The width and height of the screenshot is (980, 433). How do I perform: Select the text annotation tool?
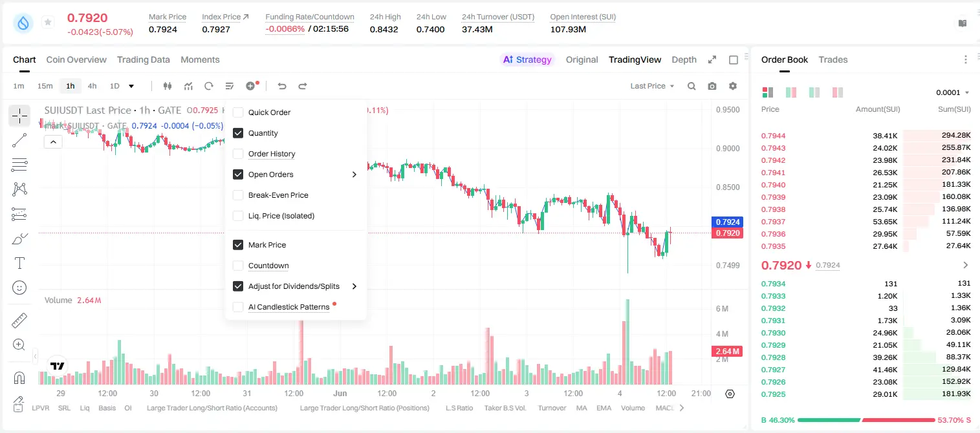pos(19,263)
